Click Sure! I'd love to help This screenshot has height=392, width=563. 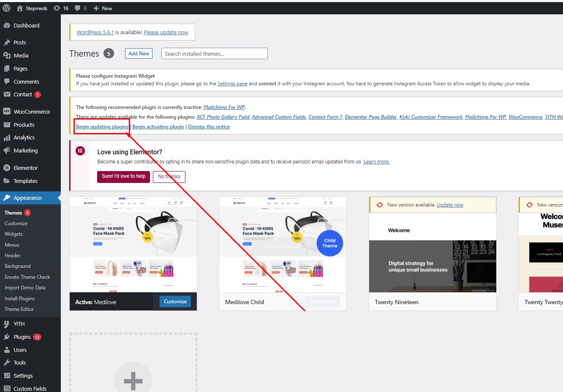123,177
